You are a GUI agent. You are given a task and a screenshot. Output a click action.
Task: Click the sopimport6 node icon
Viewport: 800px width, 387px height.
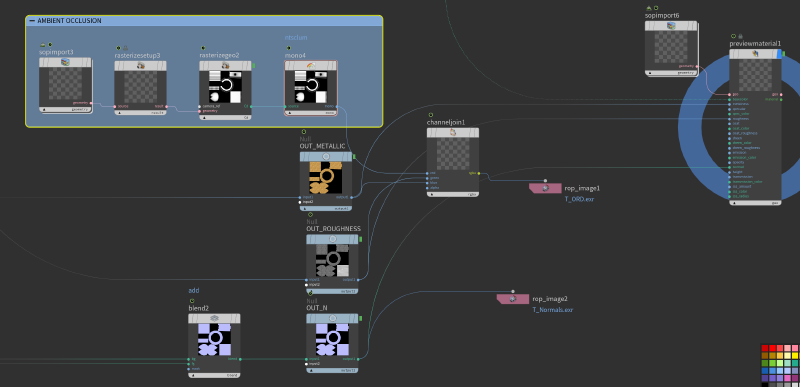click(x=671, y=25)
